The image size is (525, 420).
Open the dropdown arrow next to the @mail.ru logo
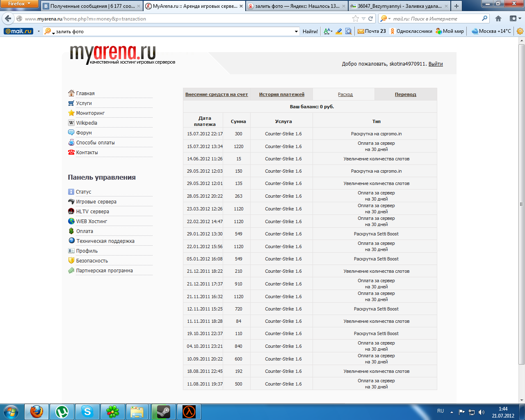[x=39, y=31]
